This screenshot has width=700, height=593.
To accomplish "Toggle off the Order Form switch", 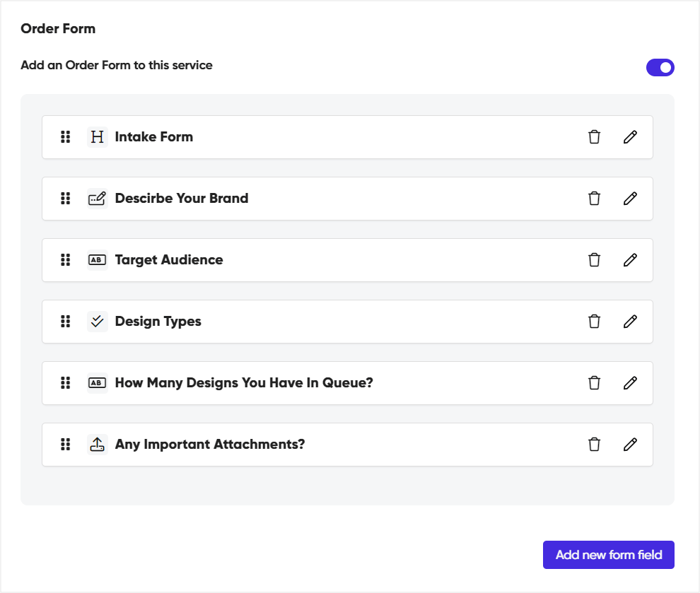I will (x=660, y=67).
